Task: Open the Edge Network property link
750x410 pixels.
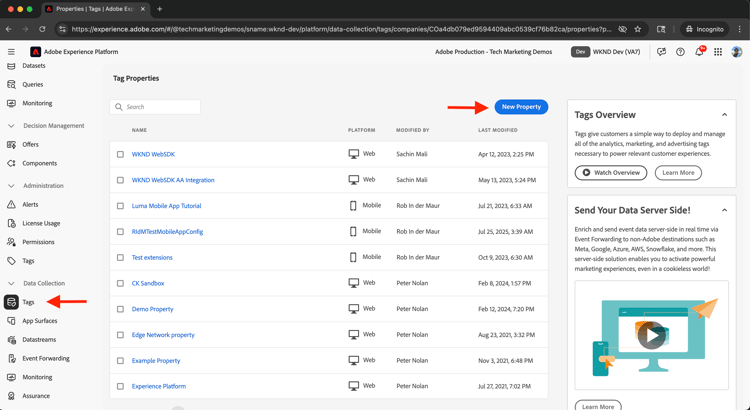Action: 163,335
